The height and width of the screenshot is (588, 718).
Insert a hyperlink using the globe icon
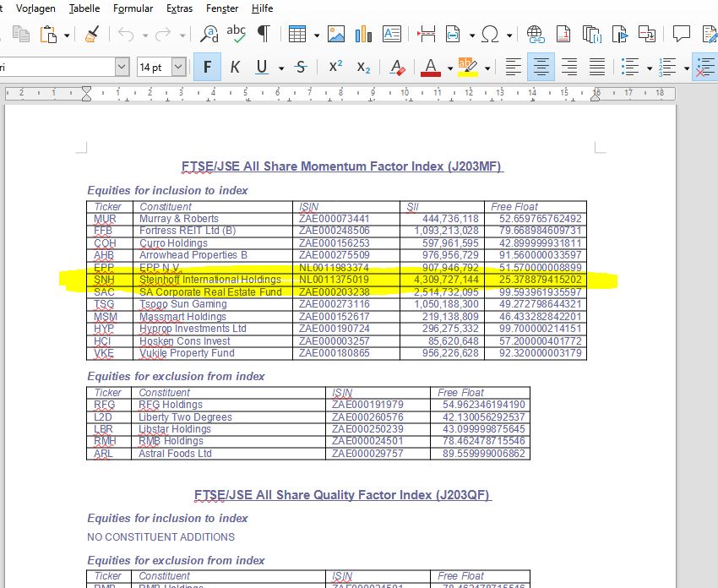536,35
